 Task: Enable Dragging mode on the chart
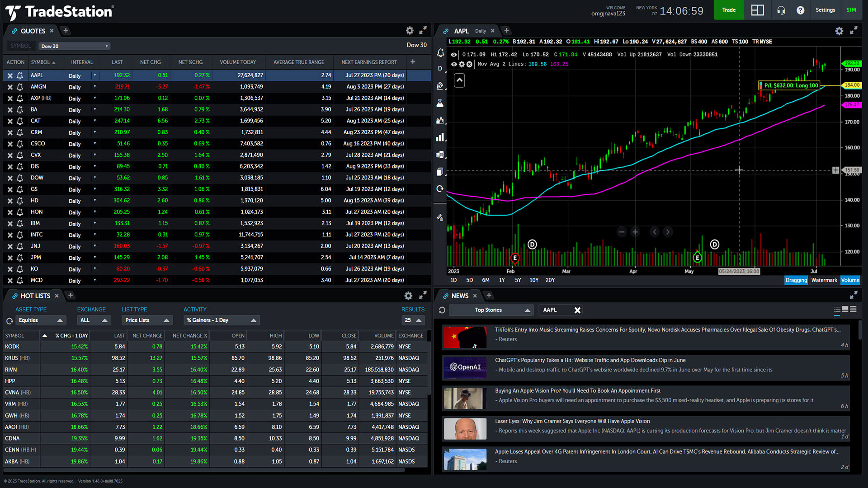coord(796,280)
